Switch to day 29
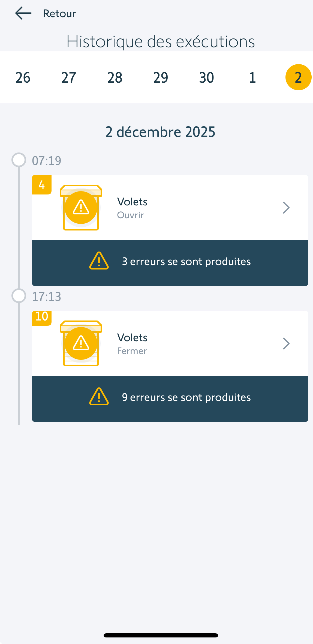 tap(161, 77)
